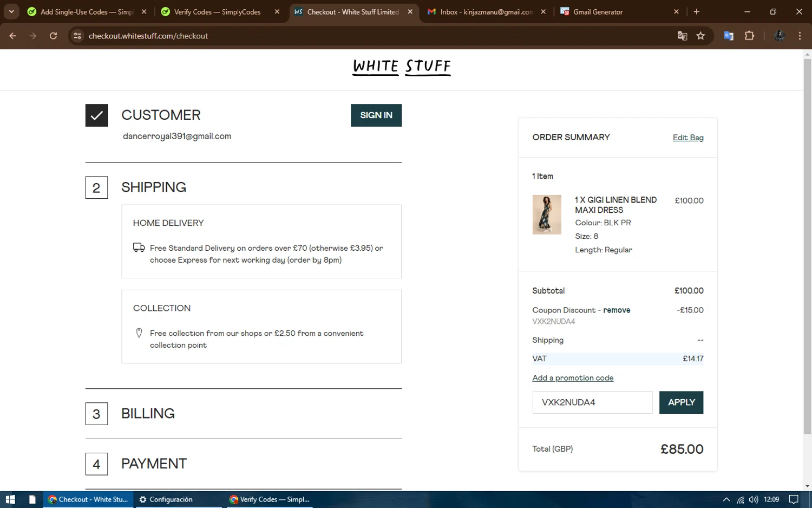Screen dimensions: 812x508
Task: Open the site information icon in address bar
Action: click(77, 36)
